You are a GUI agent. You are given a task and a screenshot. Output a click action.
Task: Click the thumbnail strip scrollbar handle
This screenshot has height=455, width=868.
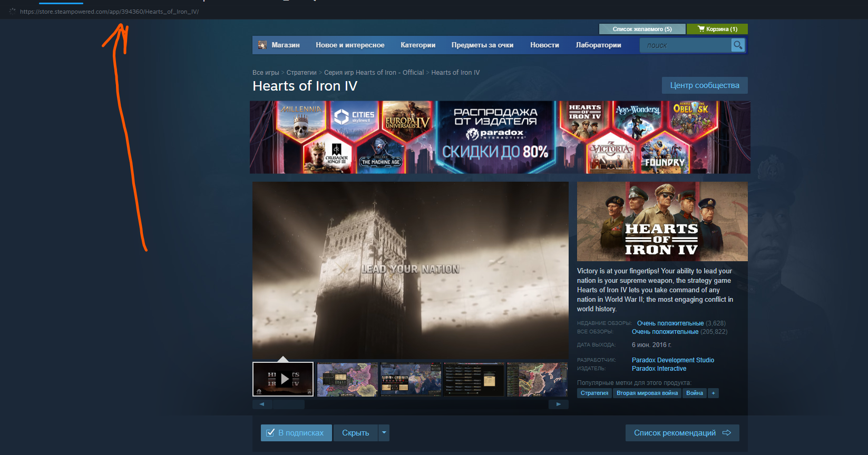[288, 404]
